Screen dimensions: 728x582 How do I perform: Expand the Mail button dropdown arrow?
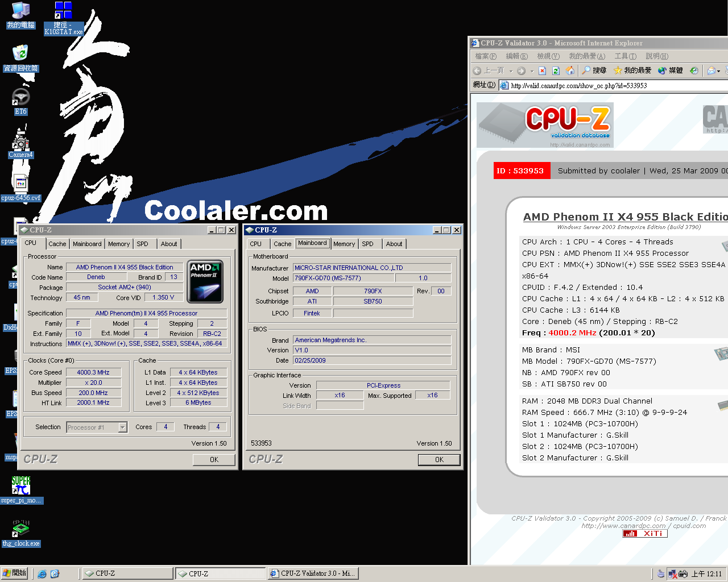click(719, 71)
